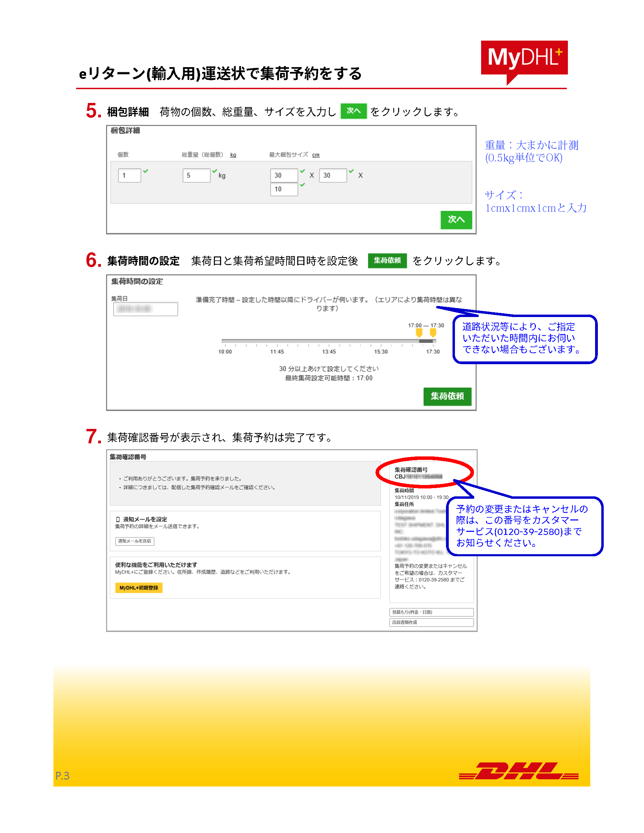Click the kg unit link above weight
This screenshot has width=644, height=833.
pos(233,155)
